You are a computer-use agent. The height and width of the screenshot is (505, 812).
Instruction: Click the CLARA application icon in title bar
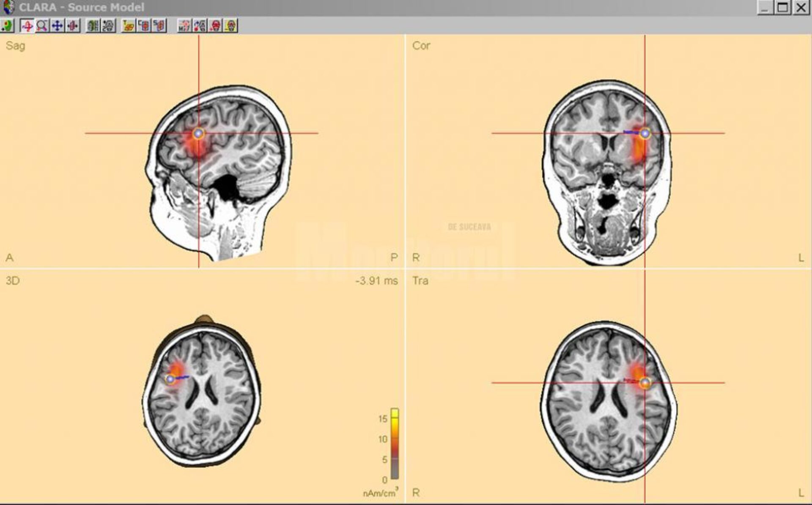click(8, 7)
